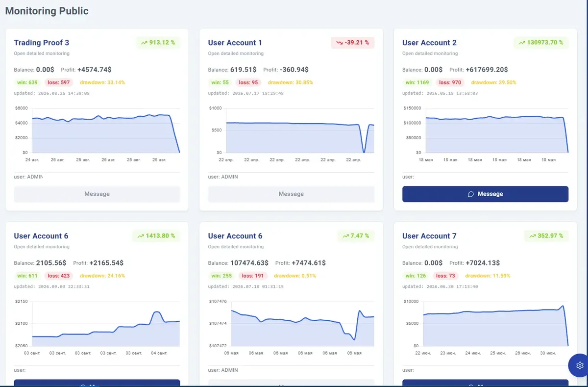
Task: Click the 'loss: 73' tag
Action: [x=446, y=276]
